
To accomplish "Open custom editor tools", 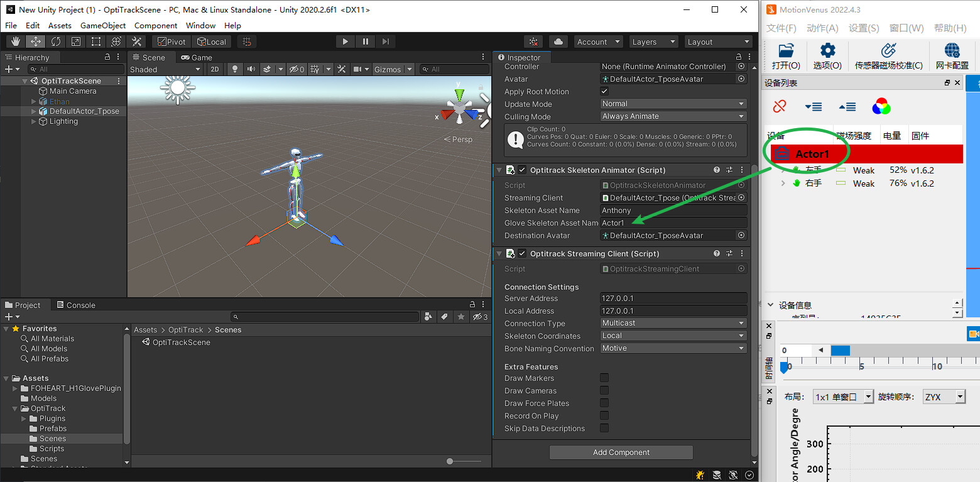I will (136, 41).
